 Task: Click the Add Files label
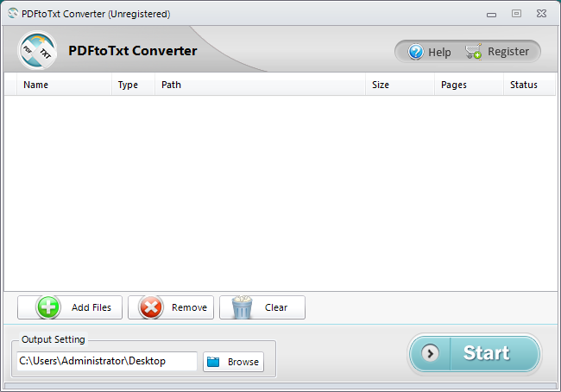click(x=91, y=307)
